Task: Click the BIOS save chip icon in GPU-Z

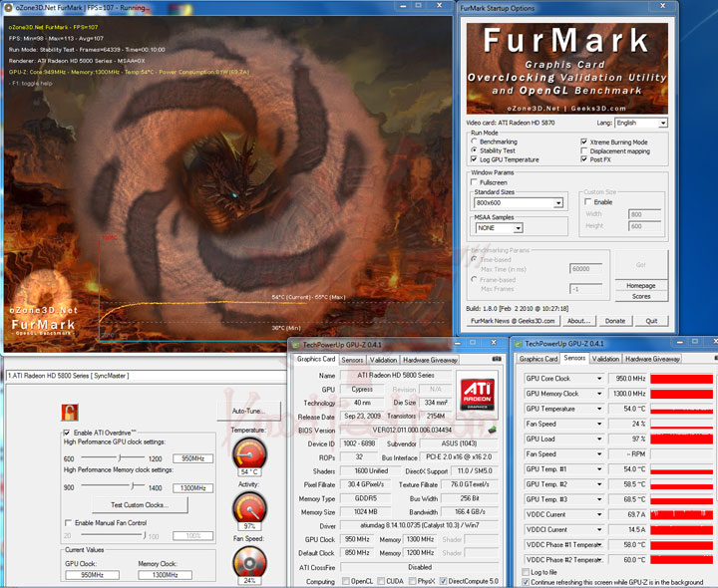Action: 493,430
